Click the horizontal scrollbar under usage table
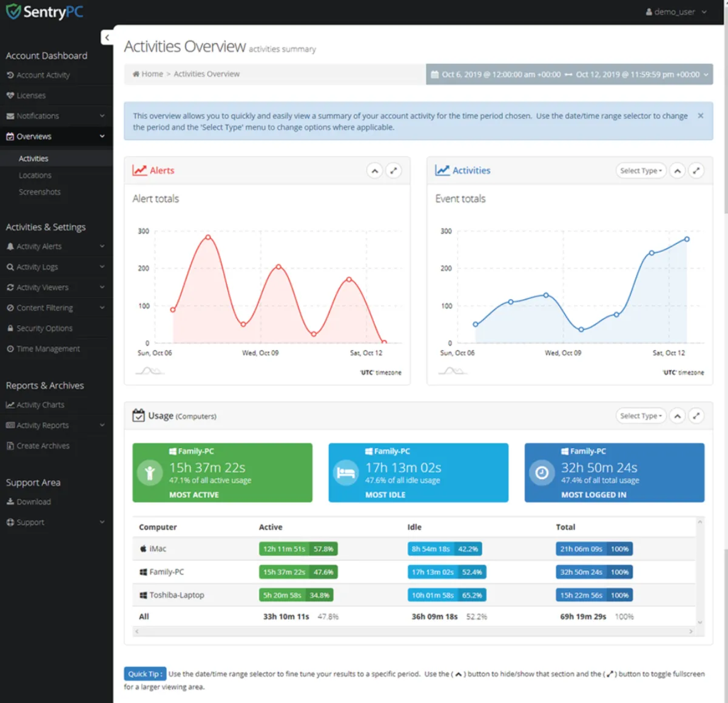This screenshot has height=703, width=728. coord(414,631)
